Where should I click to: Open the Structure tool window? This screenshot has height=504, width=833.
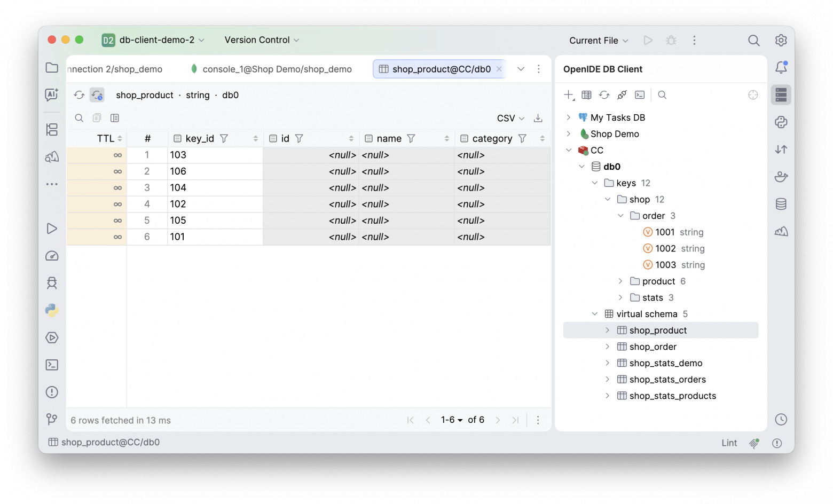(x=52, y=130)
